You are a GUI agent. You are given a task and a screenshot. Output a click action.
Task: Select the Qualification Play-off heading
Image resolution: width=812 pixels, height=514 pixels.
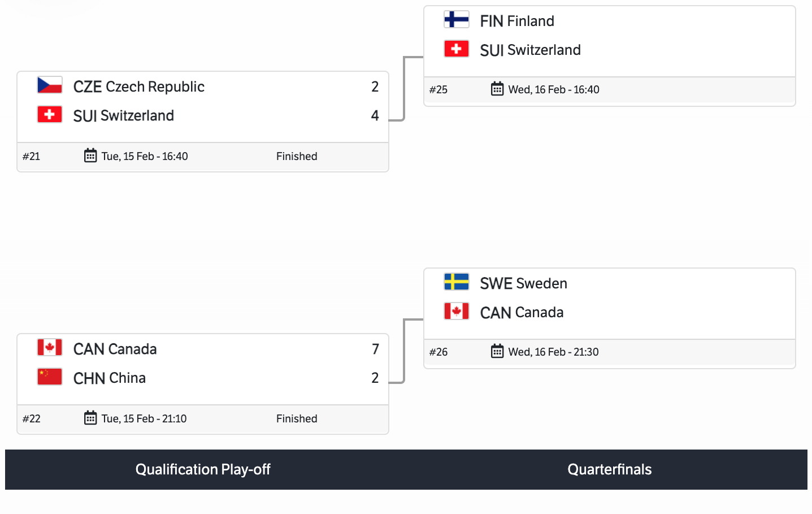203,469
